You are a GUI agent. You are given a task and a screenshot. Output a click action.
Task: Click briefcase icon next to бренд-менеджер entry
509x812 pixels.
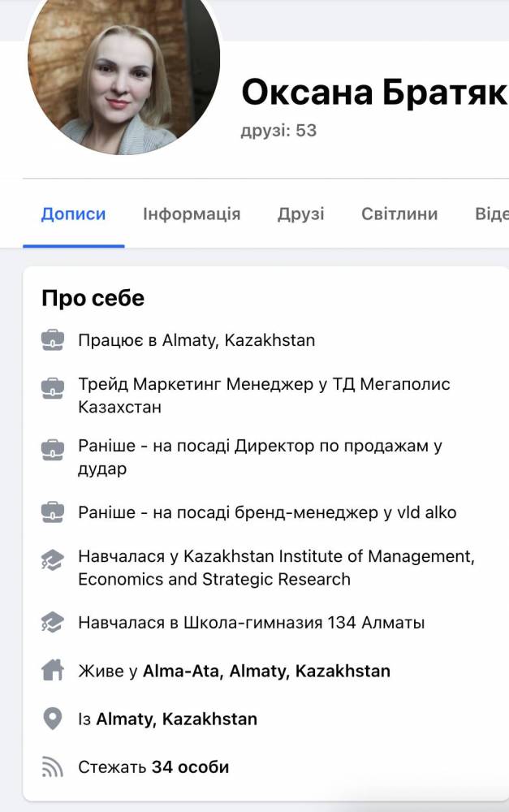pos(53,512)
